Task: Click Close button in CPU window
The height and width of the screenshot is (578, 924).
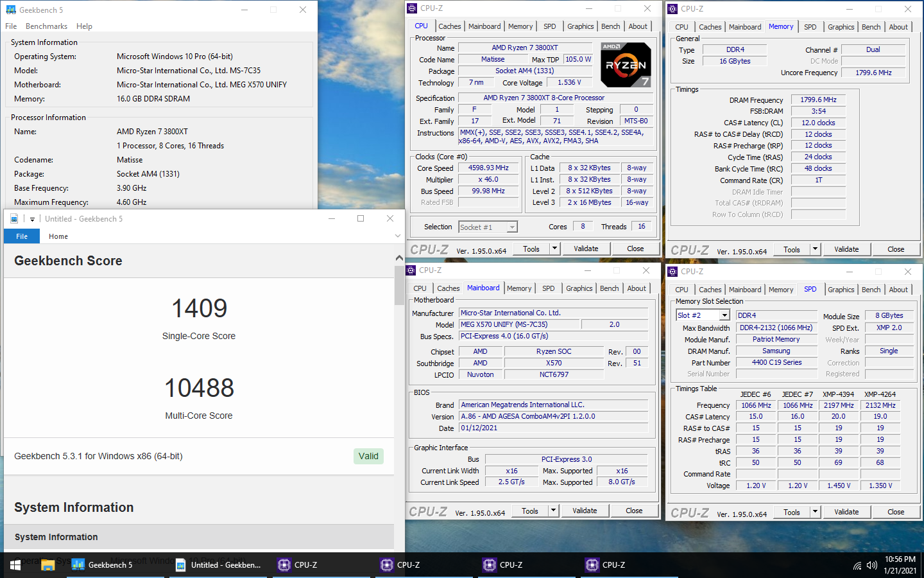Action: coord(635,249)
